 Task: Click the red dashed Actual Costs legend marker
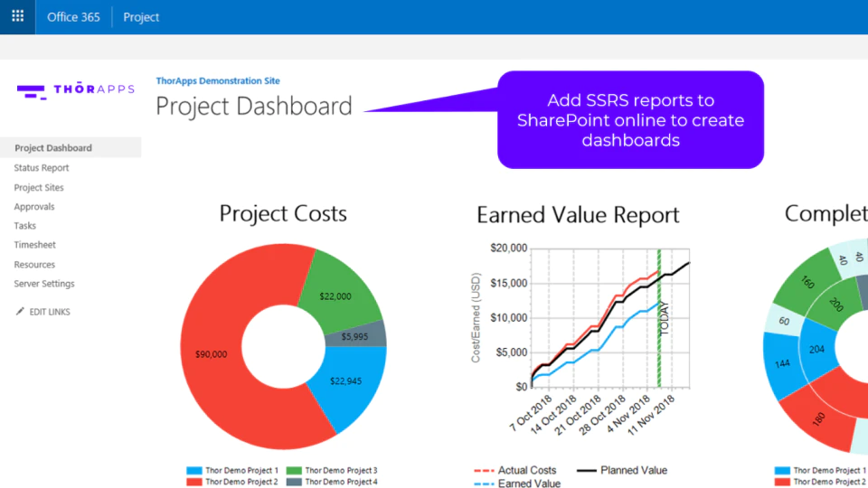tap(484, 470)
